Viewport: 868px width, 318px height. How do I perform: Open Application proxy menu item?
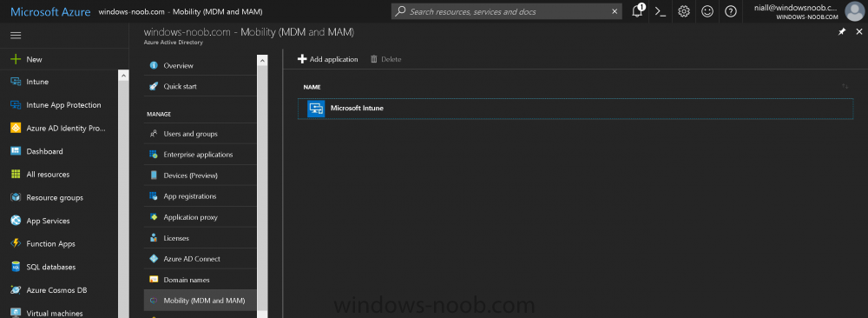coord(201,217)
